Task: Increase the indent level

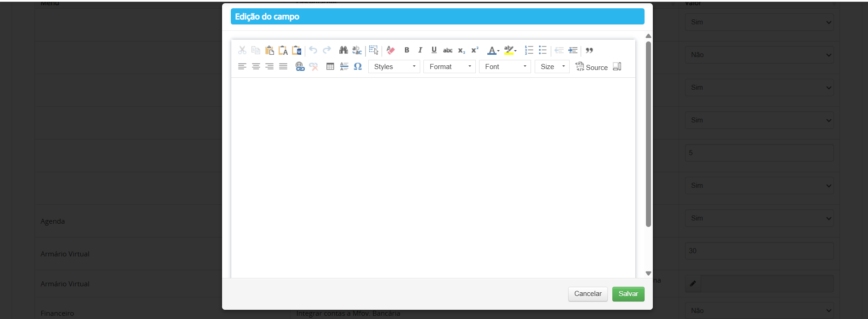Action: [573, 50]
